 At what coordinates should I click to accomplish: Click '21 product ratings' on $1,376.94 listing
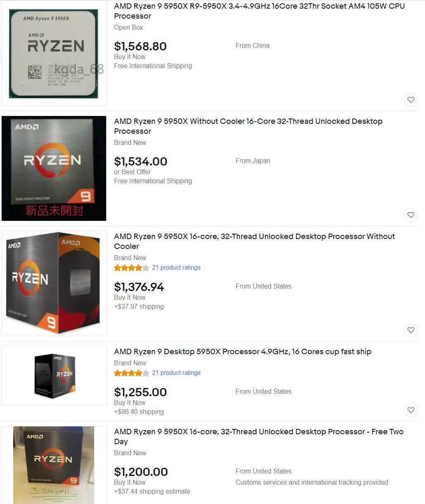(176, 267)
